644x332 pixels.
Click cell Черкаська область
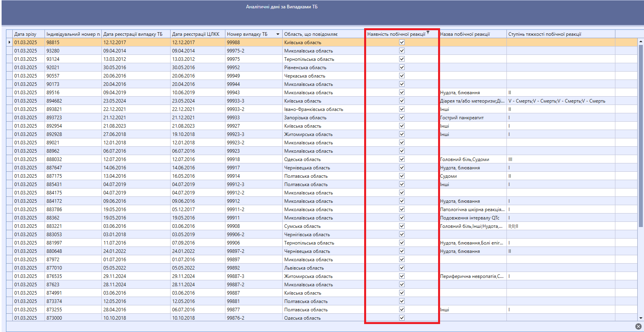tap(324, 76)
